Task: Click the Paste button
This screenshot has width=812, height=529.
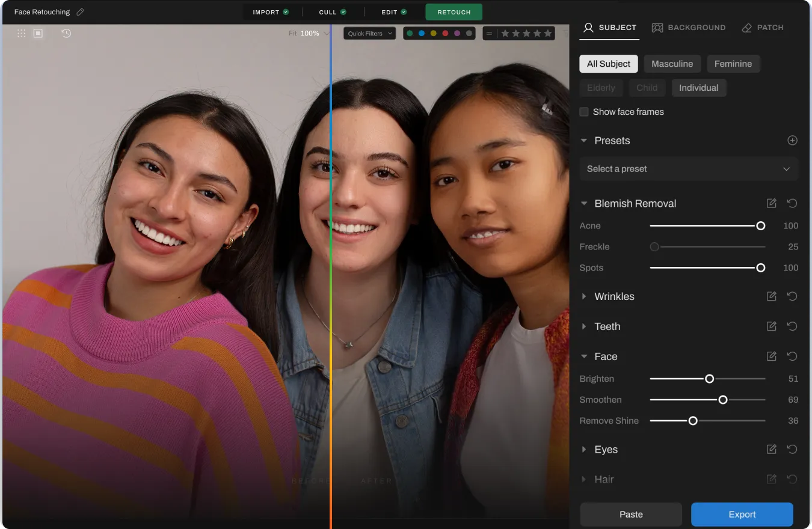Action: (x=631, y=515)
